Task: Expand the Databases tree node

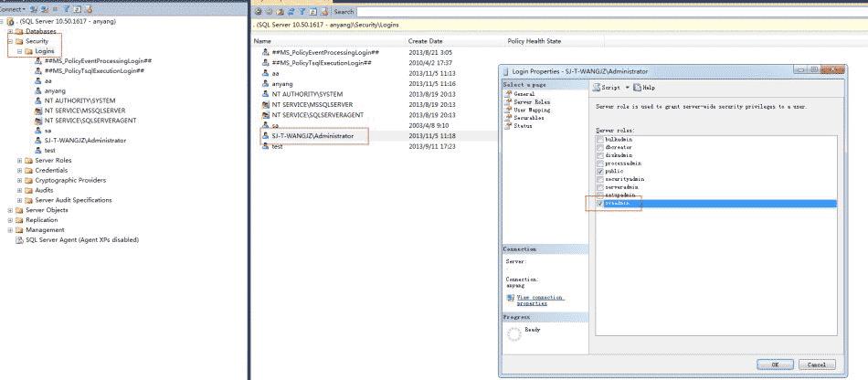Action: coord(9,32)
